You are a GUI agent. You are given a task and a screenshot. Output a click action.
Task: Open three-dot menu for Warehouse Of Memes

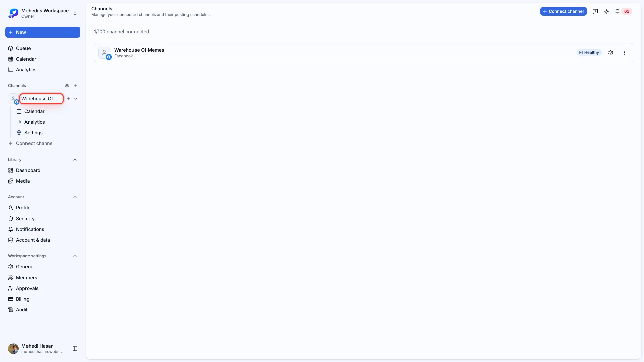click(624, 53)
